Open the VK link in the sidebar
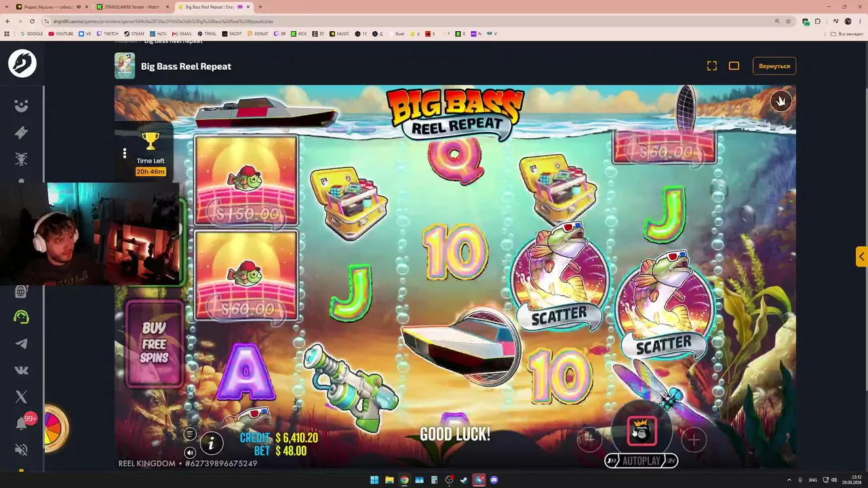 [x=22, y=370]
